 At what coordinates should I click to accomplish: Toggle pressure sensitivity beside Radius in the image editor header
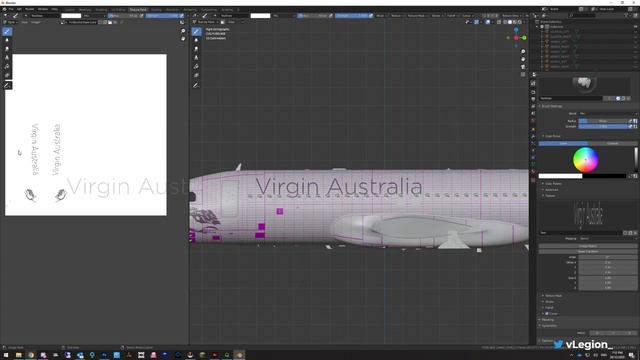click(142, 16)
